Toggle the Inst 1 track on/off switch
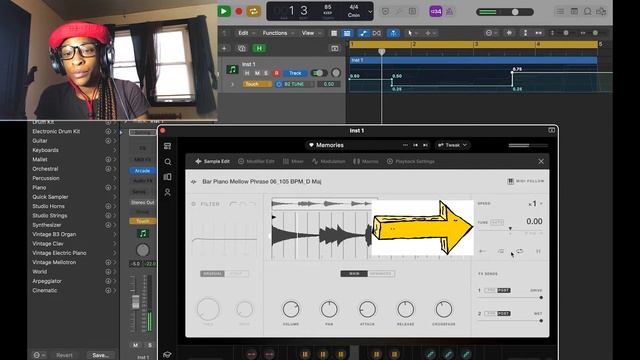This screenshot has width=640, height=360. pos(319,73)
